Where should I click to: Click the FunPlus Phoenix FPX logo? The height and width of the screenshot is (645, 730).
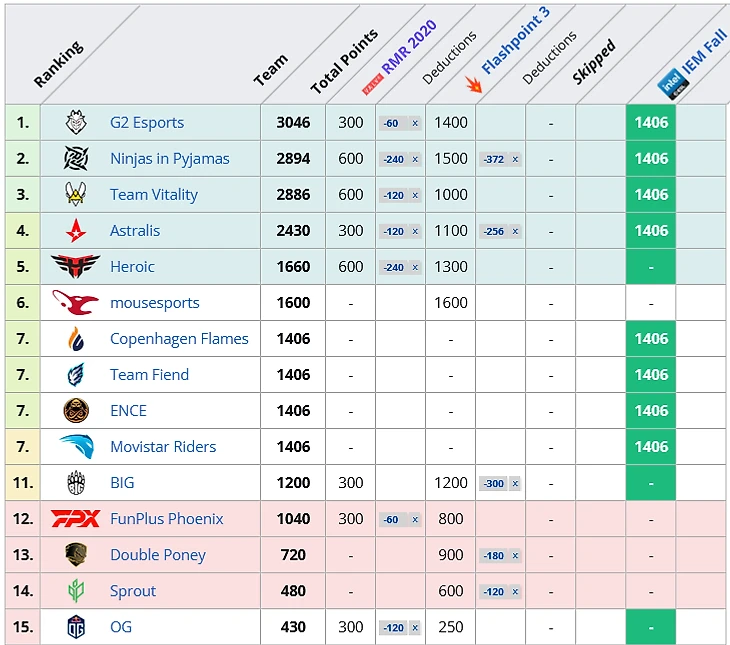pyautogui.click(x=76, y=519)
